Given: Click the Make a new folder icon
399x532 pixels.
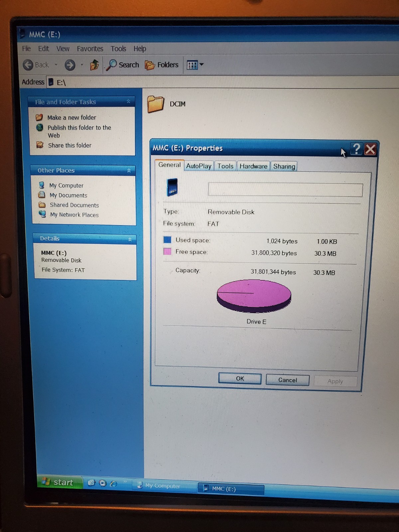Looking at the screenshot, I should tap(39, 117).
